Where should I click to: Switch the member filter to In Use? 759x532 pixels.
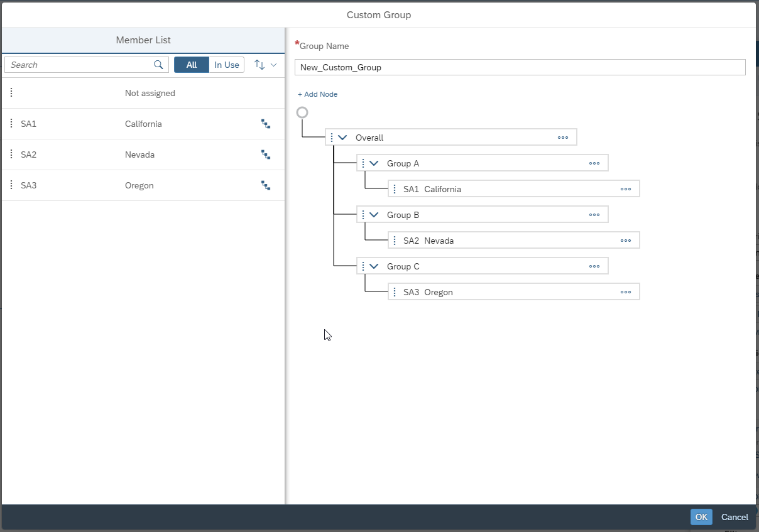226,64
